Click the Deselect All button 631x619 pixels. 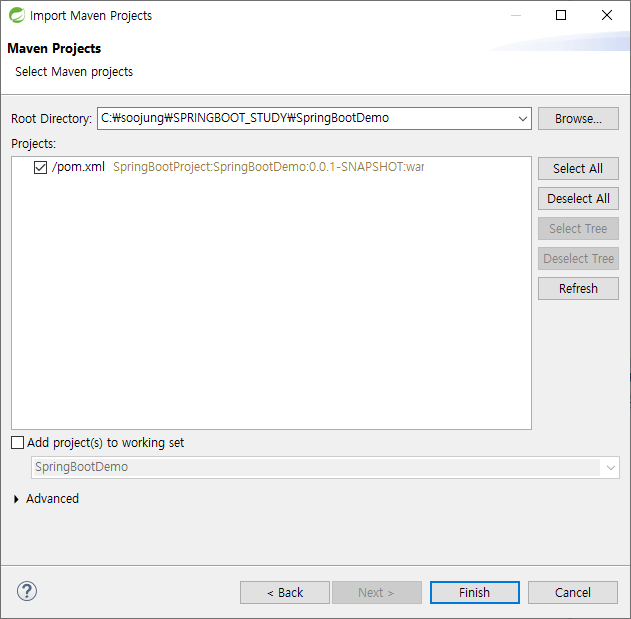tap(578, 198)
